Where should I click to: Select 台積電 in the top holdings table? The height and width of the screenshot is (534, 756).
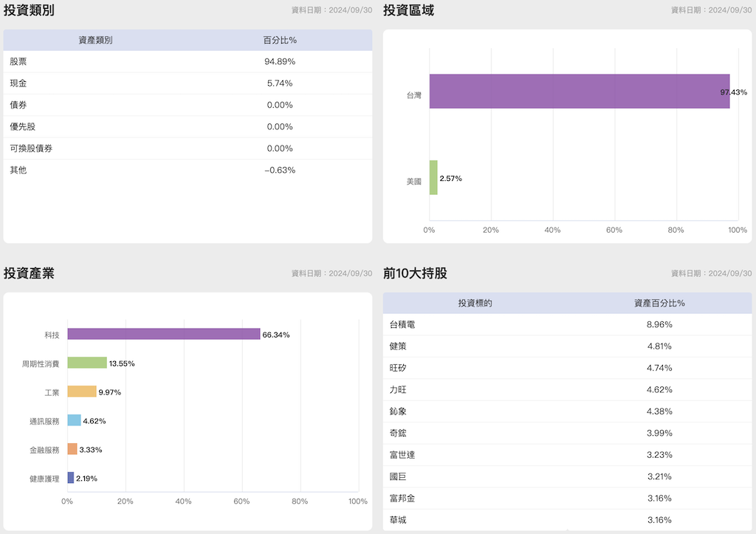402,324
